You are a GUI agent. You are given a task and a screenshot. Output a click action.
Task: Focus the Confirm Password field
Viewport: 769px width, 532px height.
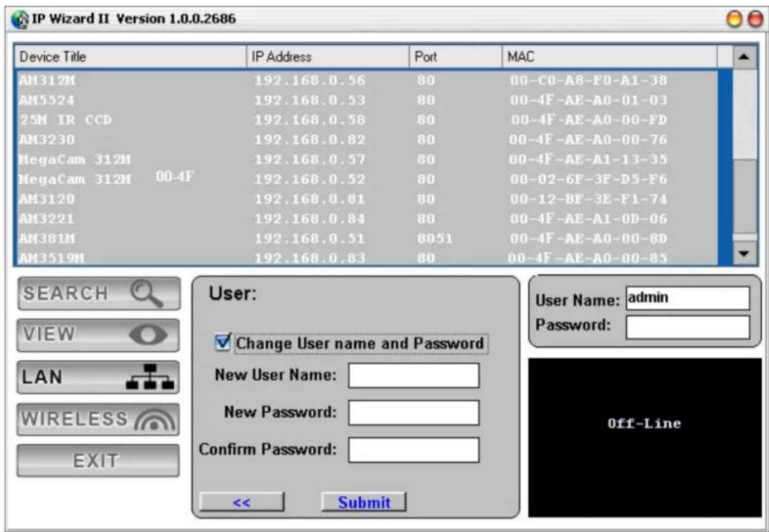tap(414, 450)
